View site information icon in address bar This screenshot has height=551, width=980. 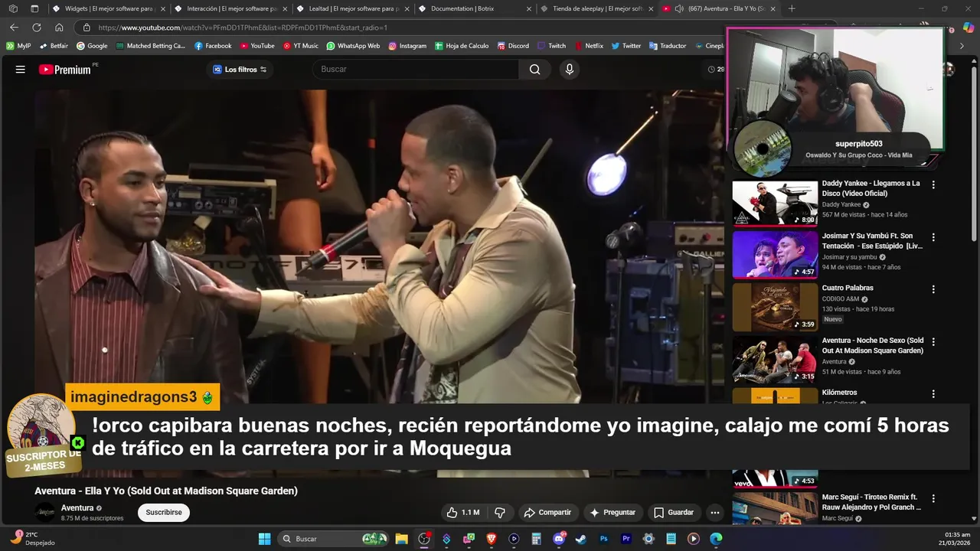coord(87,28)
